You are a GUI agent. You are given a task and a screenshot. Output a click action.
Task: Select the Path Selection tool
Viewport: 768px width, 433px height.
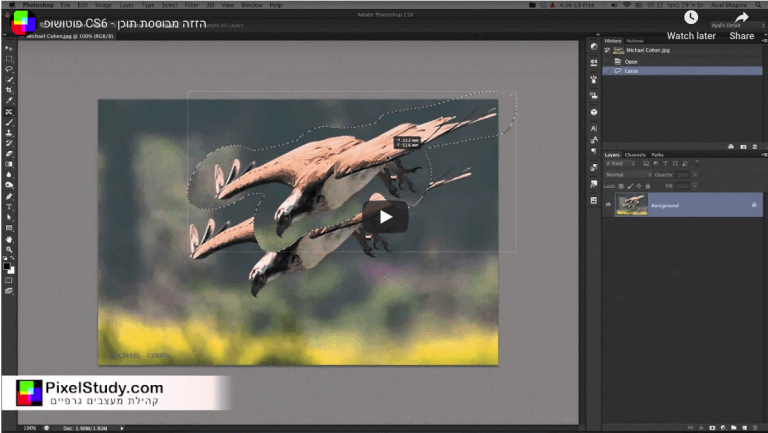coord(9,217)
